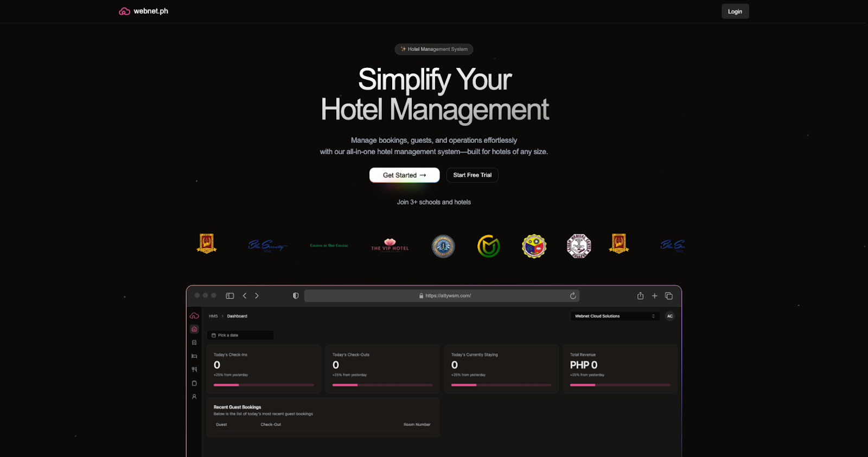
Task: Click the share icon in browser toolbar
Action: tap(640, 296)
